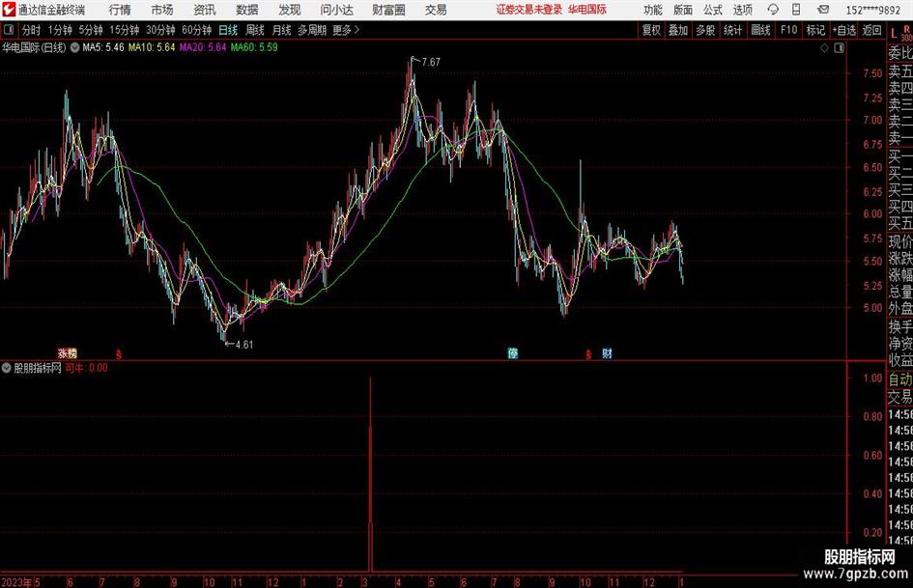Click the 华电国际 stock name in title bar
Image resolution: width=913 pixels, height=588 pixels.
(x=587, y=10)
